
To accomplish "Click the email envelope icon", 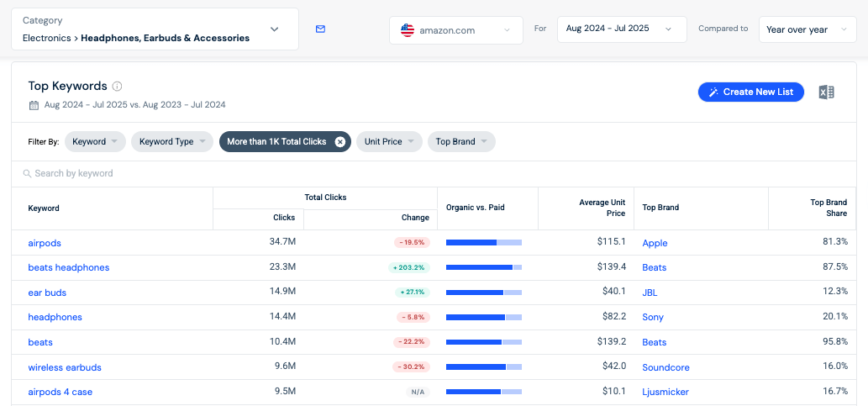I will pyautogui.click(x=320, y=29).
